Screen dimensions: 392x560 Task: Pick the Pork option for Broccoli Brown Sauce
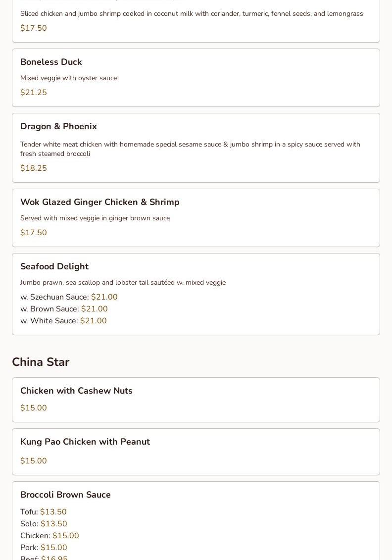pos(44,547)
